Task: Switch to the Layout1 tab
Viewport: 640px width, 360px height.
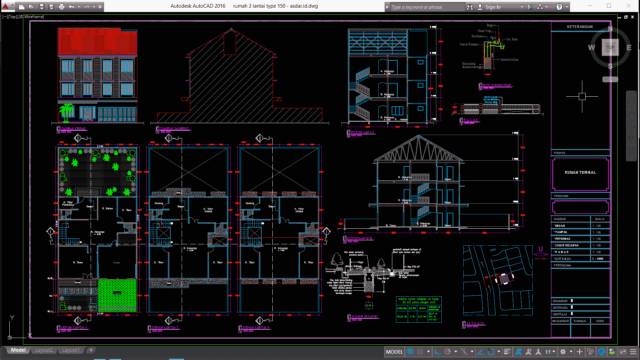Action: 70,350
